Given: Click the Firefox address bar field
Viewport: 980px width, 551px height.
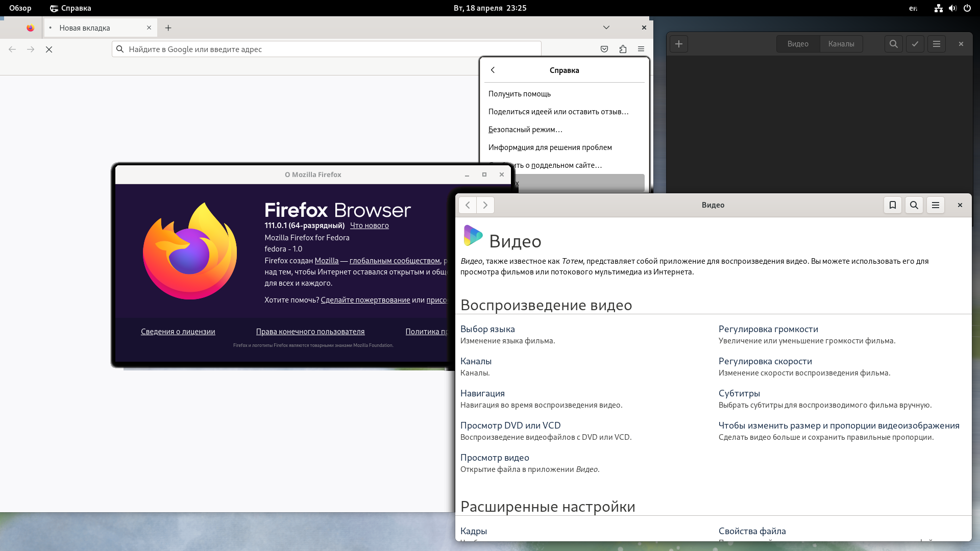Looking at the screenshot, I should pyautogui.click(x=327, y=49).
